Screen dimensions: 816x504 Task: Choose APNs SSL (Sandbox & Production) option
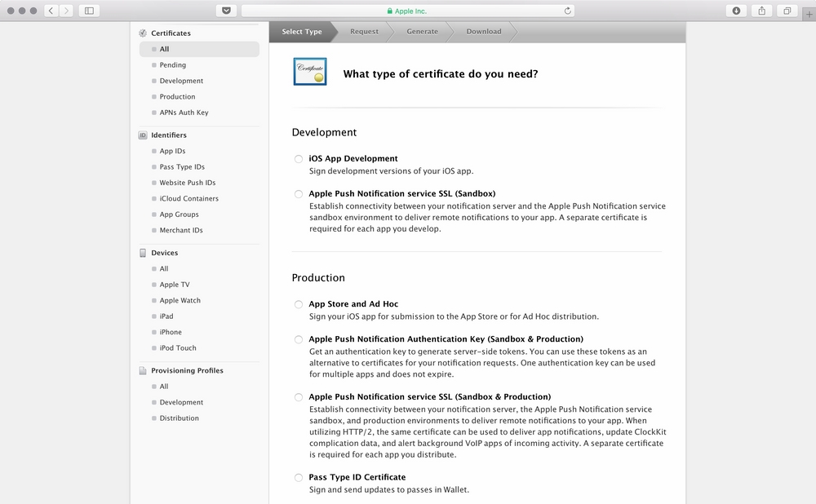coord(298,397)
